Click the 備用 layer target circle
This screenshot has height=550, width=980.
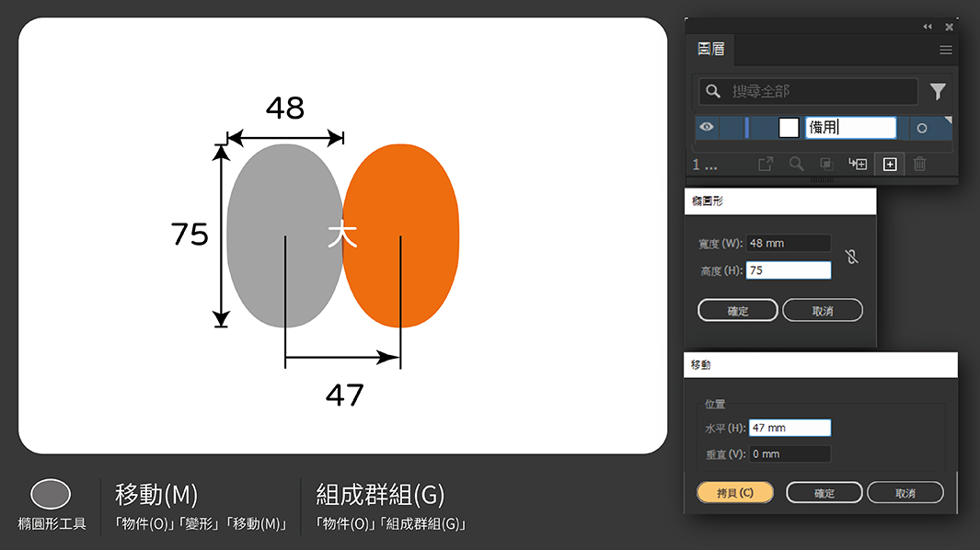click(x=922, y=128)
